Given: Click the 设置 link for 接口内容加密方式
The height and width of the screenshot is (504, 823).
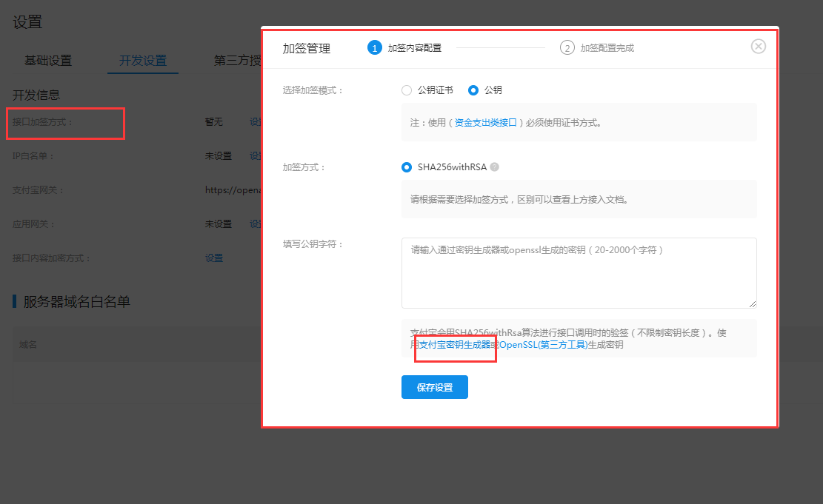Looking at the screenshot, I should tap(213, 258).
